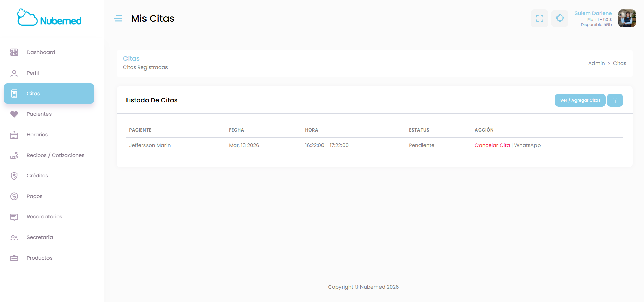Open the Horarios calendar icon
The width and height of the screenshot is (644, 302).
pos(14,135)
